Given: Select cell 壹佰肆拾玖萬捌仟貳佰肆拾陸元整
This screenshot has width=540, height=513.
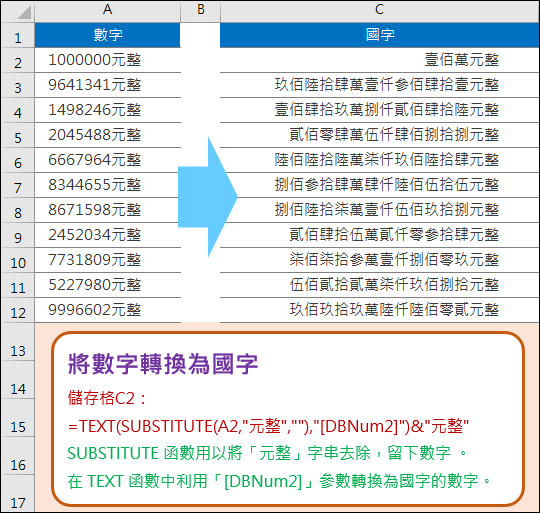Looking at the screenshot, I should (380, 110).
